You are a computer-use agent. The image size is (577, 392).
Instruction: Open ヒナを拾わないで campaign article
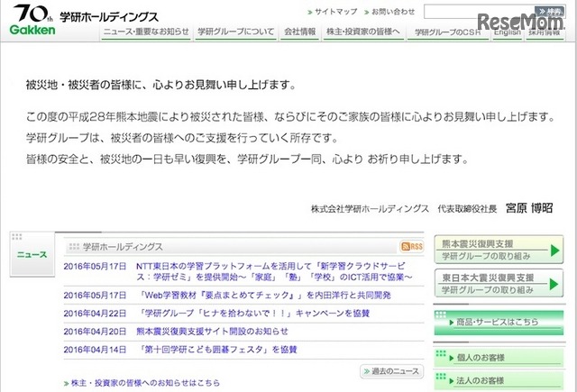254,314
